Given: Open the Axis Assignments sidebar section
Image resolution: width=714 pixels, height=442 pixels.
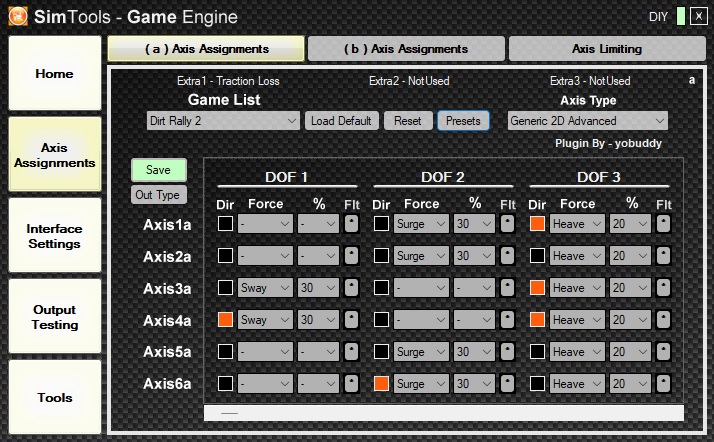Looking at the screenshot, I should point(55,154).
